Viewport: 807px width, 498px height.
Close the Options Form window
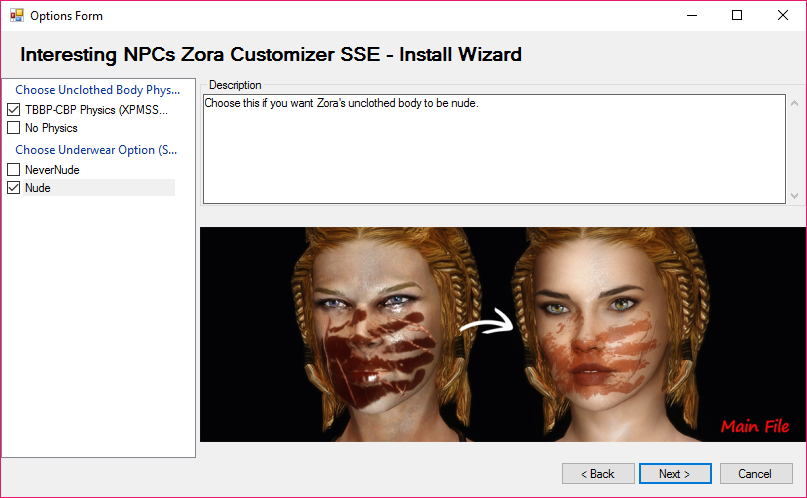(783, 15)
